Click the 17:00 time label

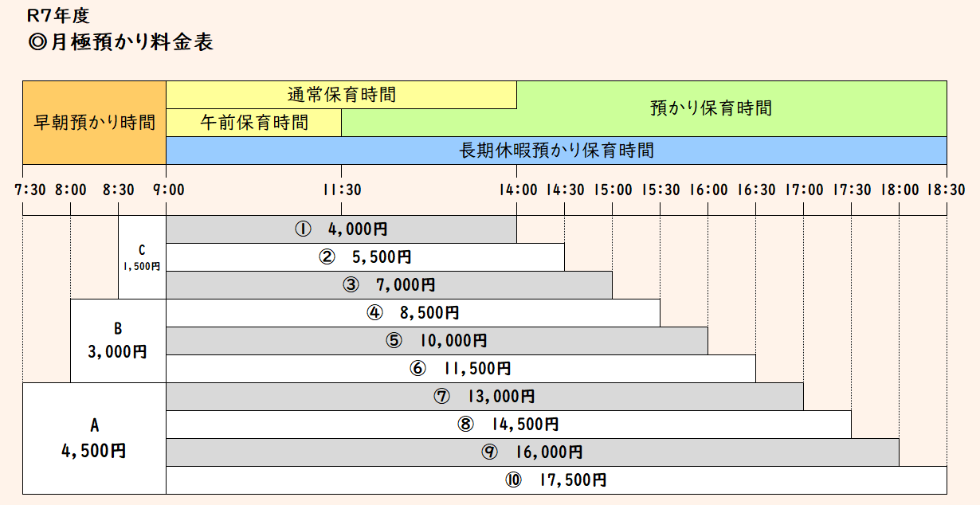[804, 190]
